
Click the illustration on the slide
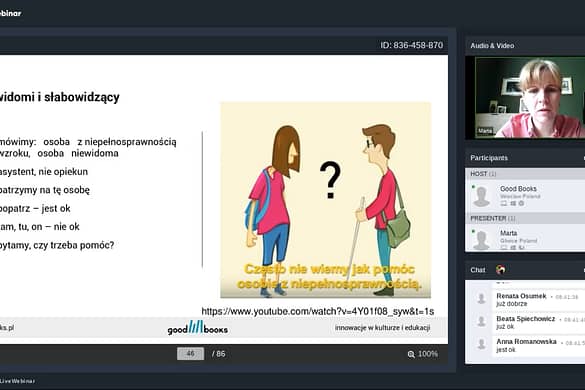[326, 200]
